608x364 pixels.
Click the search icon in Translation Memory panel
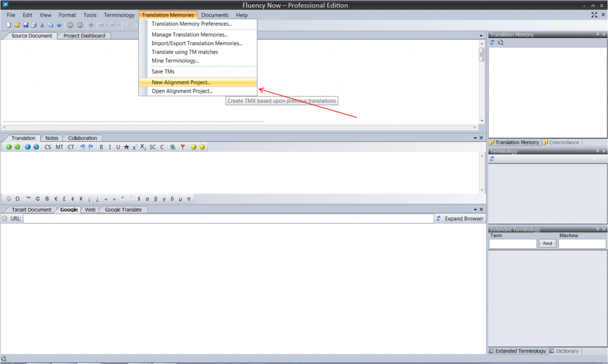click(501, 43)
